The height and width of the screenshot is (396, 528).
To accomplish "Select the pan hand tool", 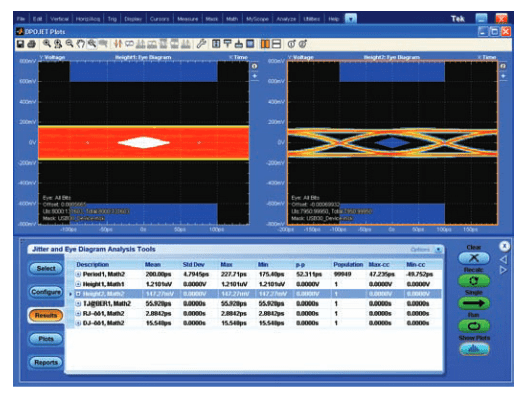I will tap(80, 44).
